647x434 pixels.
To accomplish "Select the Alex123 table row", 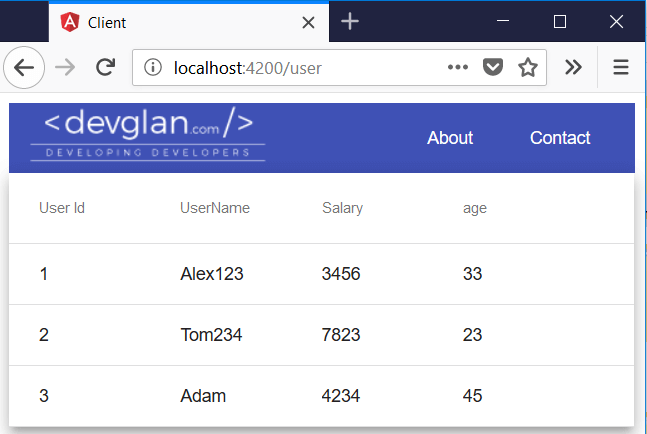I will [x=321, y=274].
